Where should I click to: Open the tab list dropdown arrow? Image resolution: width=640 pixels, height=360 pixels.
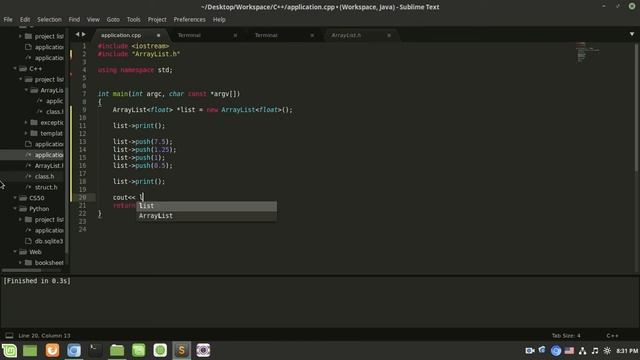pyautogui.click(x=632, y=34)
